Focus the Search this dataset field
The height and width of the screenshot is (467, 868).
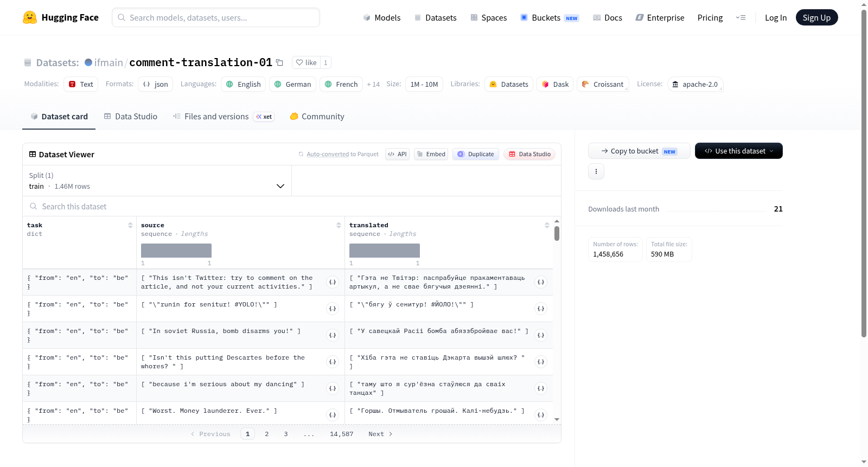pos(292,206)
